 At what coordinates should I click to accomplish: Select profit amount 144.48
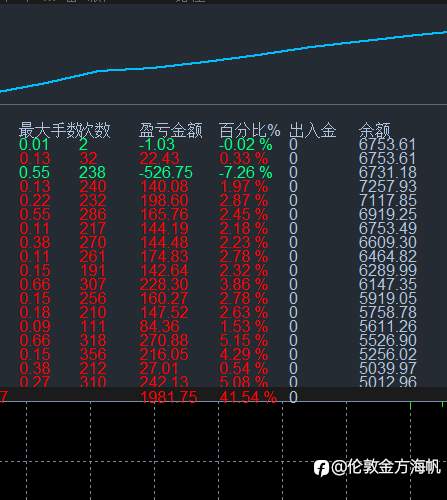pyautogui.click(x=164, y=243)
